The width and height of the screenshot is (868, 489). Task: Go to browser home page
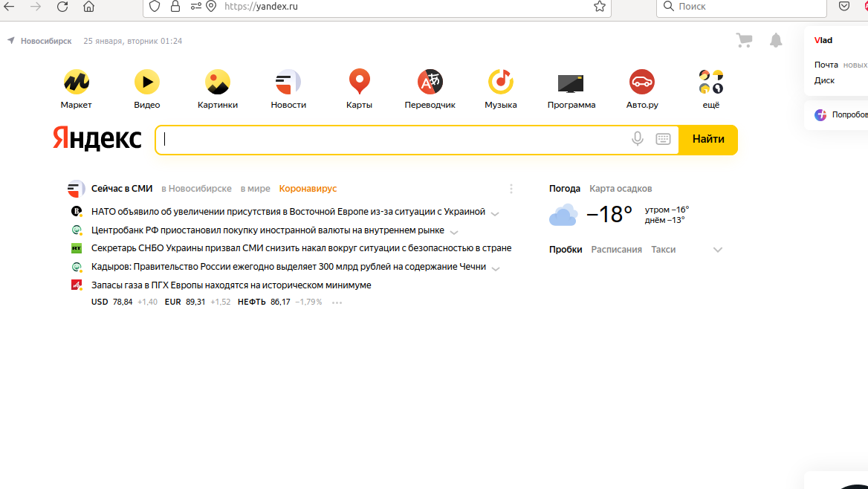88,7
